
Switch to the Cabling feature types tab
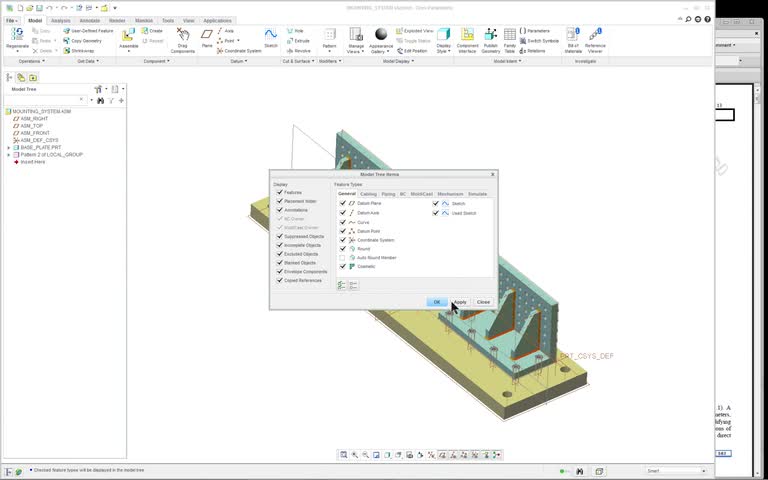[x=368, y=194]
